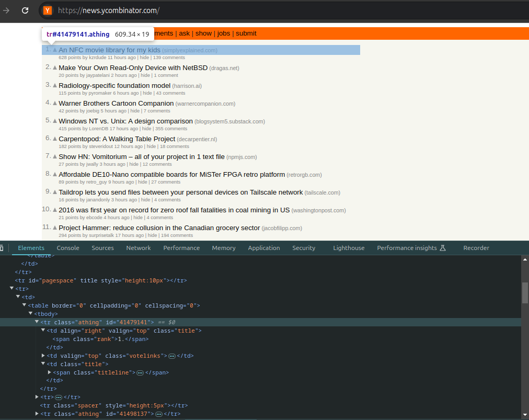Open '194 comments' on Project Hammer
Viewport: 529px width, 420px height.
[x=177, y=235]
